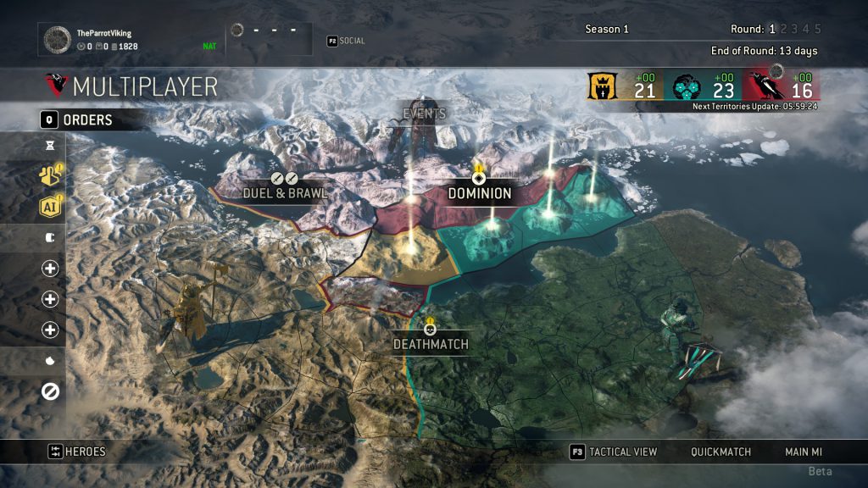Select the yellow AI order badge
This screenshot has width=868, height=488.
point(50,207)
